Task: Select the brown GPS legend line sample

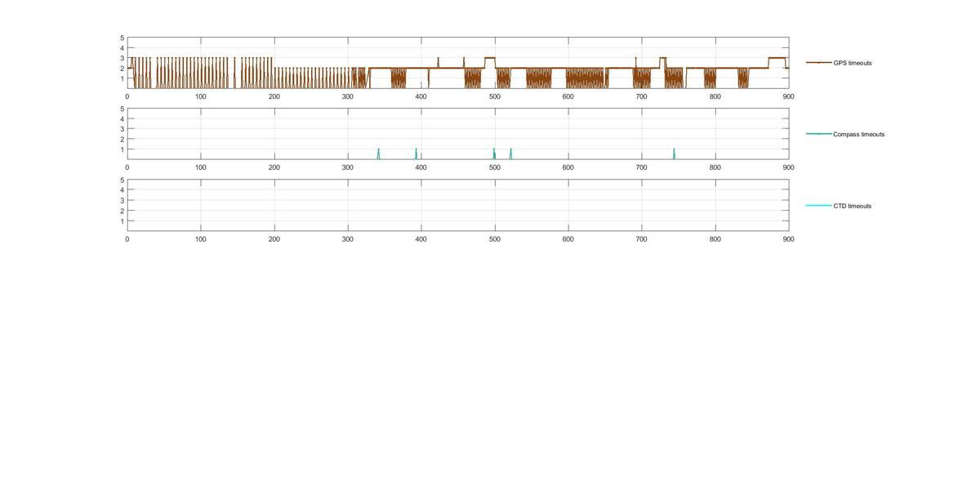Action: [818, 63]
